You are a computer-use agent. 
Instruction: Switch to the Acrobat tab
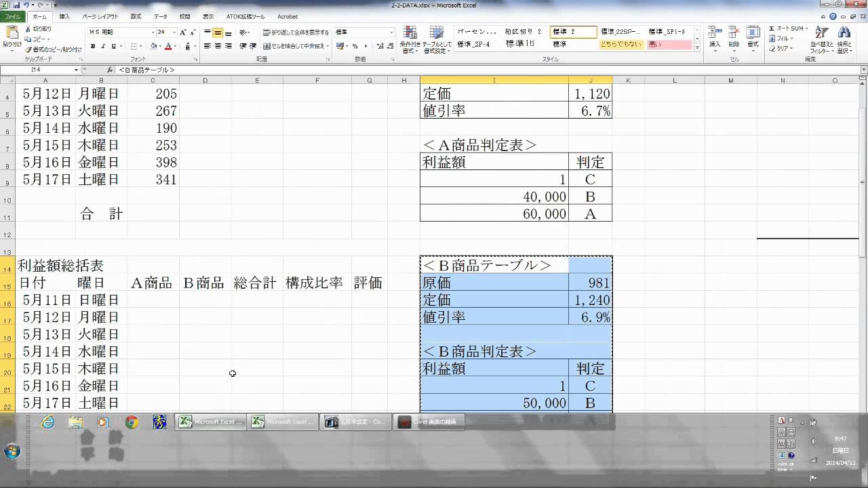[x=288, y=16]
